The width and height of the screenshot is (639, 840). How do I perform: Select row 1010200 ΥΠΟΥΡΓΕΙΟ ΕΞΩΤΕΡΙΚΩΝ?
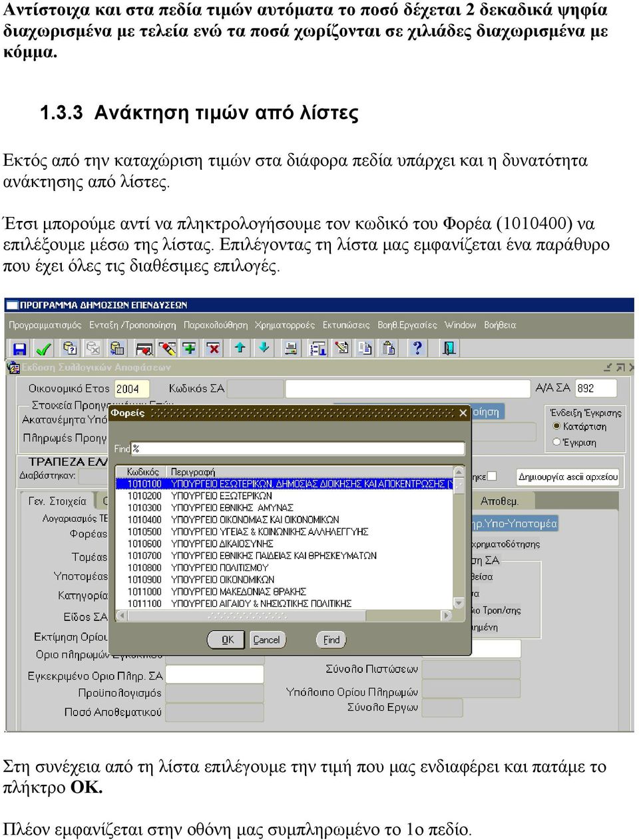pyautogui.click(x=284, y=496)
